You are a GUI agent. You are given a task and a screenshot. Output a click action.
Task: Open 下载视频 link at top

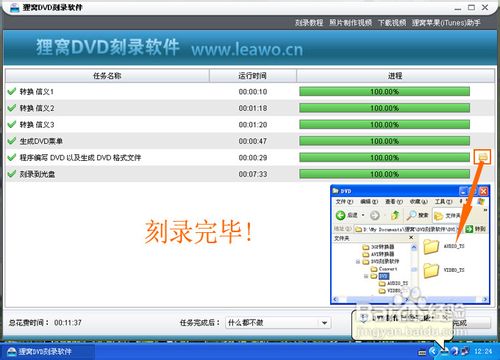(x=392, y=23)
